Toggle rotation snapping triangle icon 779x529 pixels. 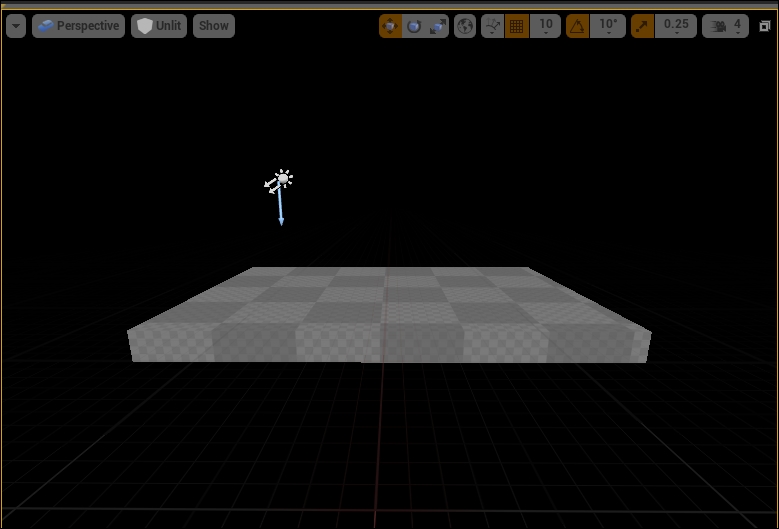(577, 26)
